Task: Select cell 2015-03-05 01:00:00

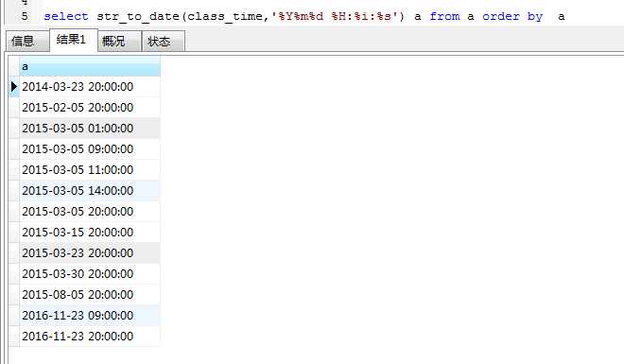Action: click(x=90, y=128)
